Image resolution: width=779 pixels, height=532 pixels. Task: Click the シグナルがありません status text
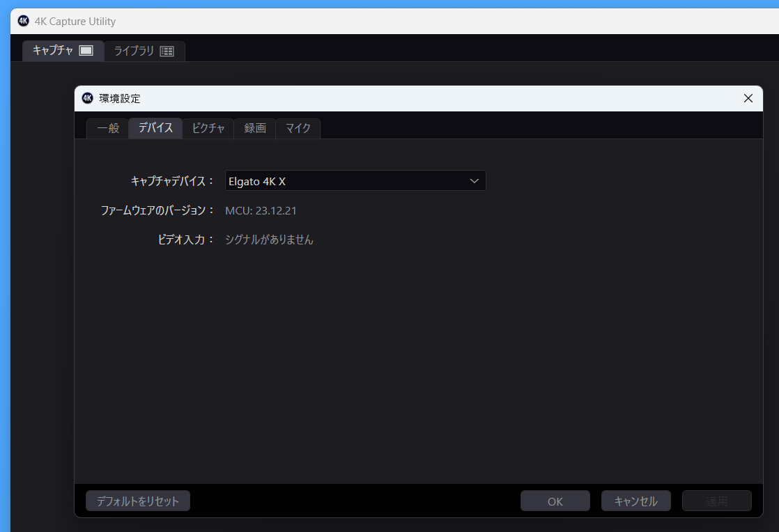[269, 240]
